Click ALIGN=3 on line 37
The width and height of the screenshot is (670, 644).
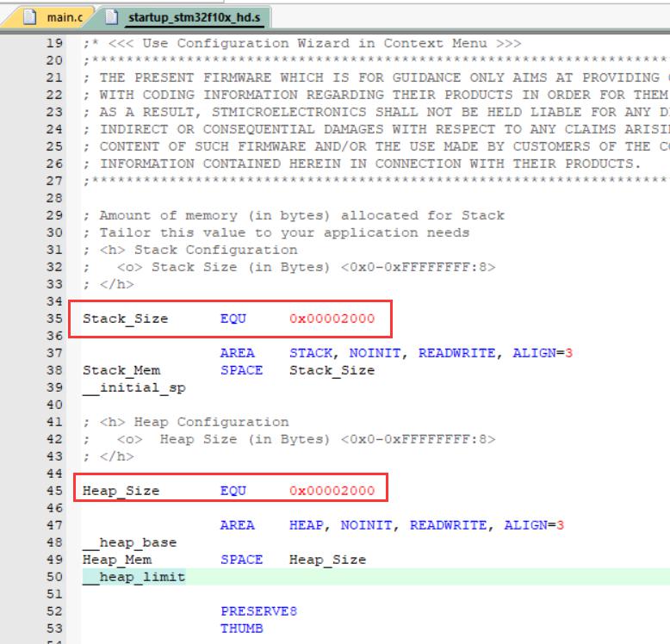[x=543, y=353]
